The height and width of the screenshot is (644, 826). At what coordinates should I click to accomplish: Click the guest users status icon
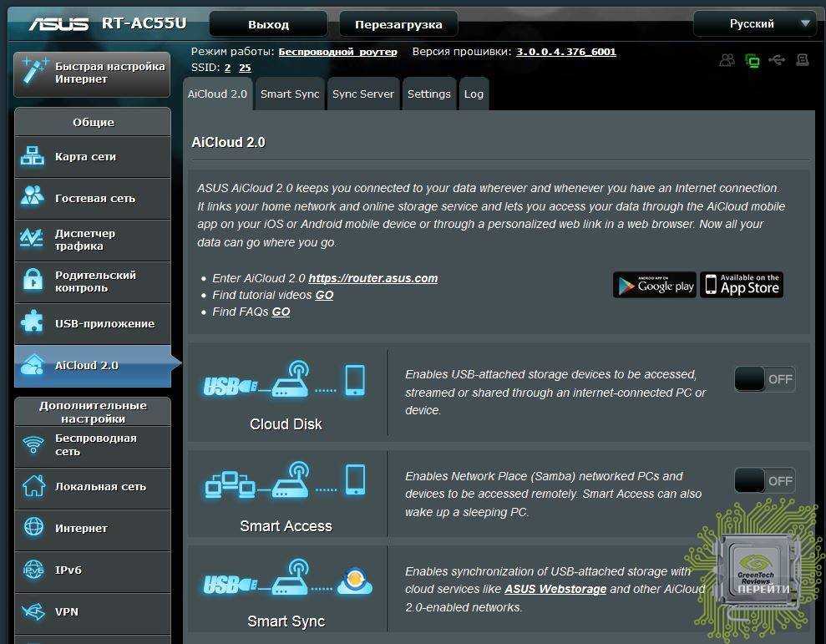point(727,60)
